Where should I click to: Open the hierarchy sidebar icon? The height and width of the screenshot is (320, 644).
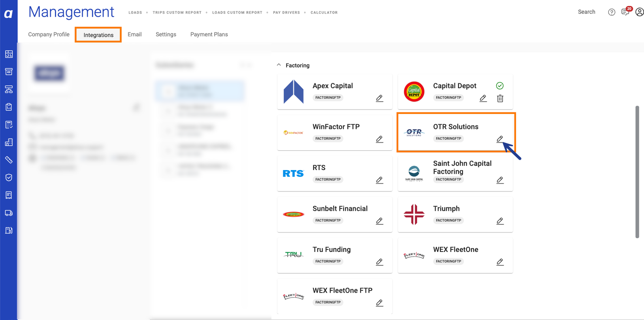click(x=9, y=89)
